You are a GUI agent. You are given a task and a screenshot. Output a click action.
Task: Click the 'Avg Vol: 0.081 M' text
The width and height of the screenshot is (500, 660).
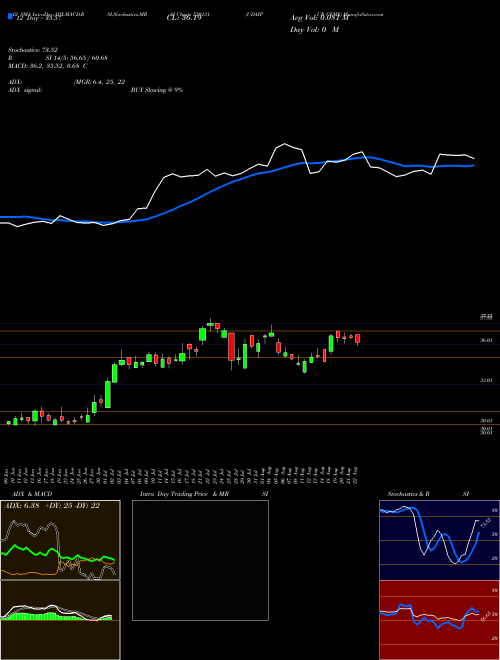coord(319,18)
